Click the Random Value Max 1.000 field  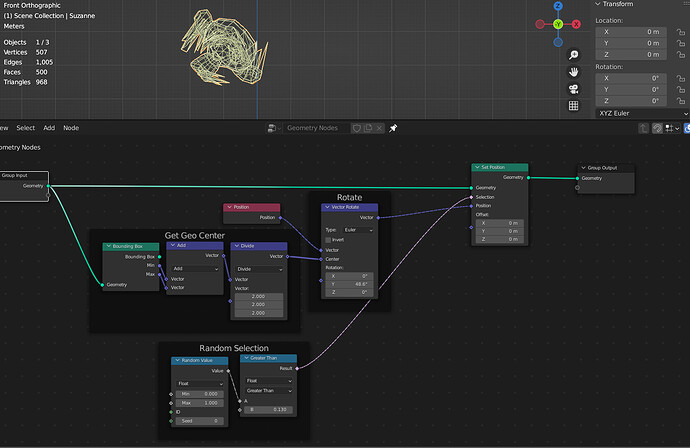click(x=200, y=403)
